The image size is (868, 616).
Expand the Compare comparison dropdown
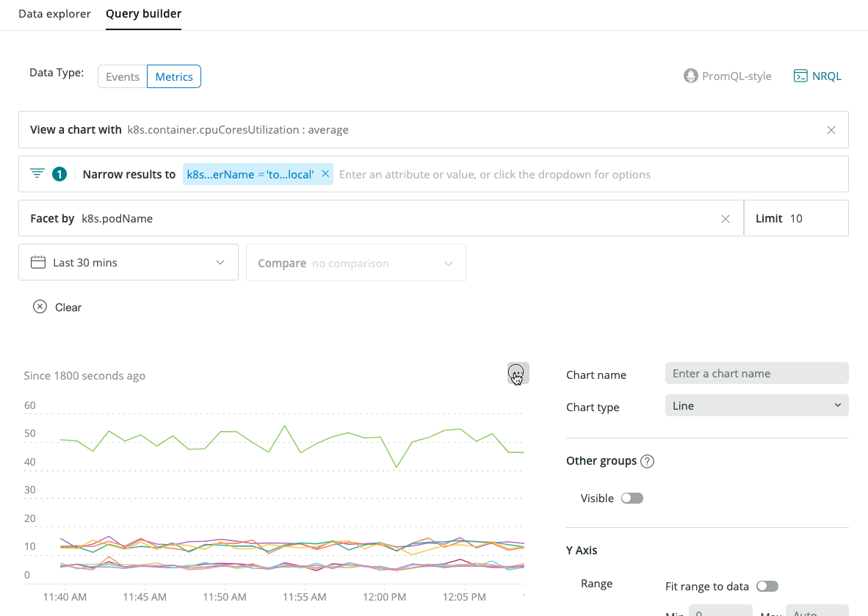(x=356, y=264)
